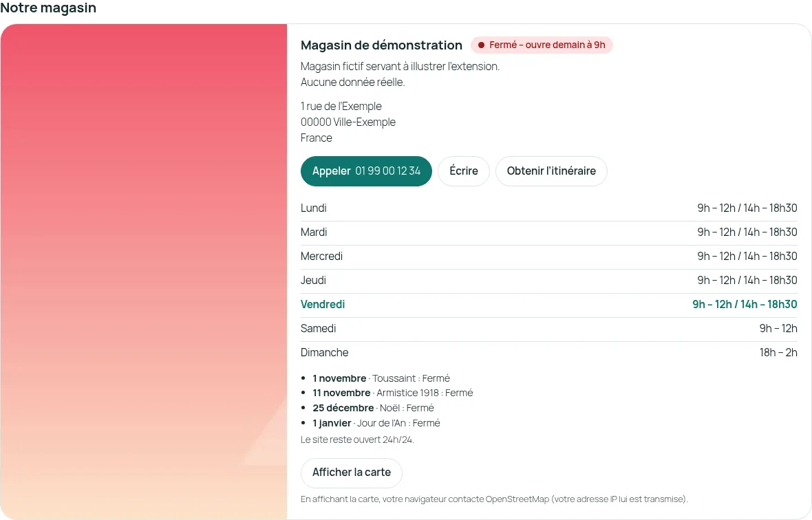Click the highlighted 'Vendredi' day label
The image size is (812, 520).
[x=323, y=304]
